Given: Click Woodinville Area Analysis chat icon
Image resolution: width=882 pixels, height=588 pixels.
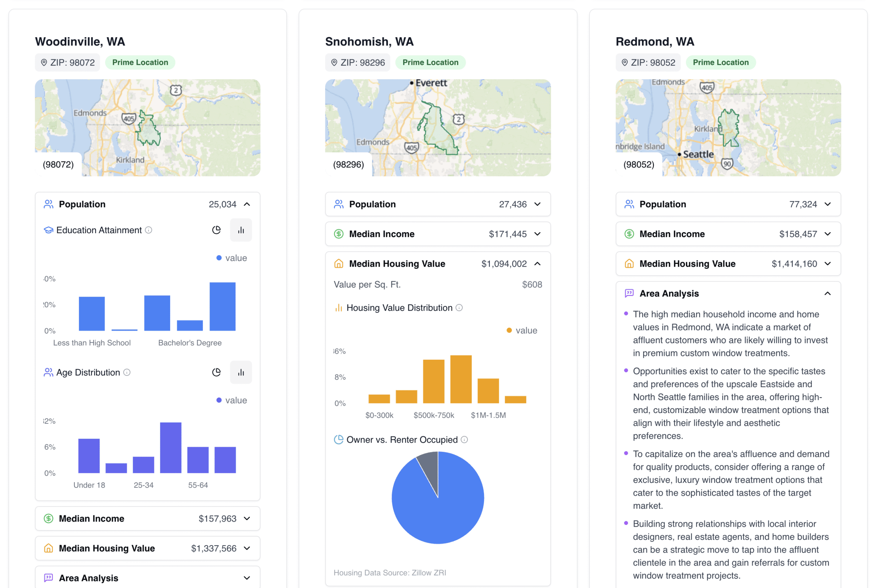Looking at the screenshot, I should click(49, 578).
